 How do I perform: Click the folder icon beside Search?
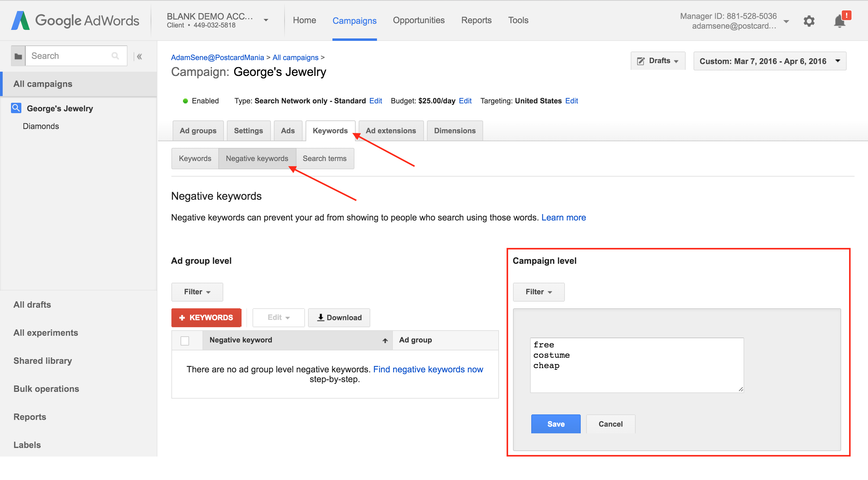[18, 56]
